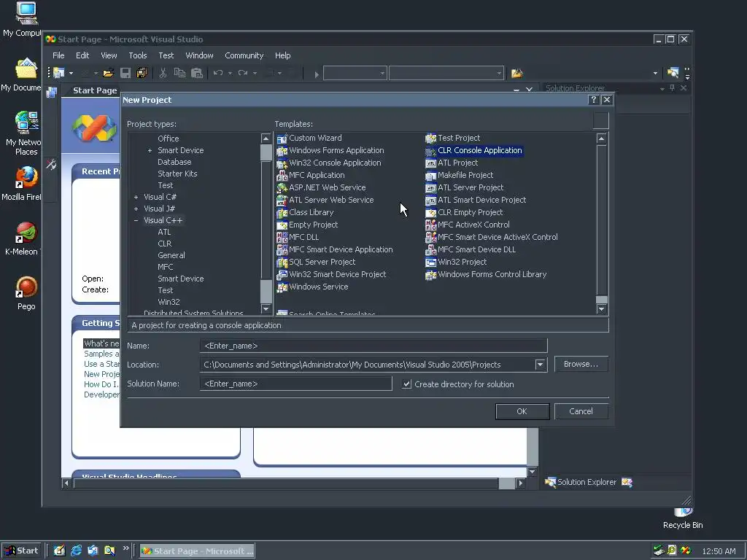Click the Save toolbar icon
747x560 pixels.
click(x=125, y=73)
